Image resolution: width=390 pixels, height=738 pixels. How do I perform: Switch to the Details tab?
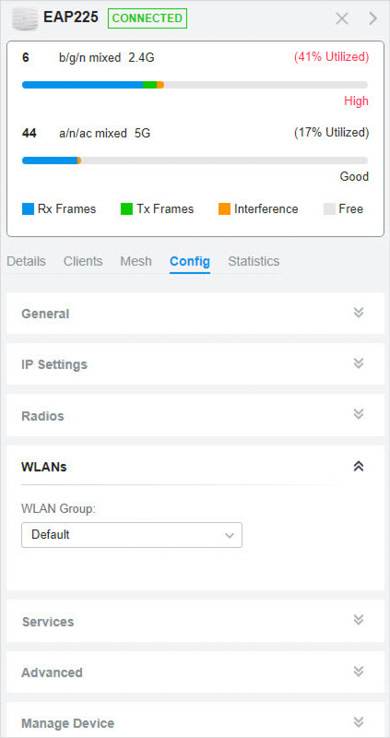tap(26, 261)
